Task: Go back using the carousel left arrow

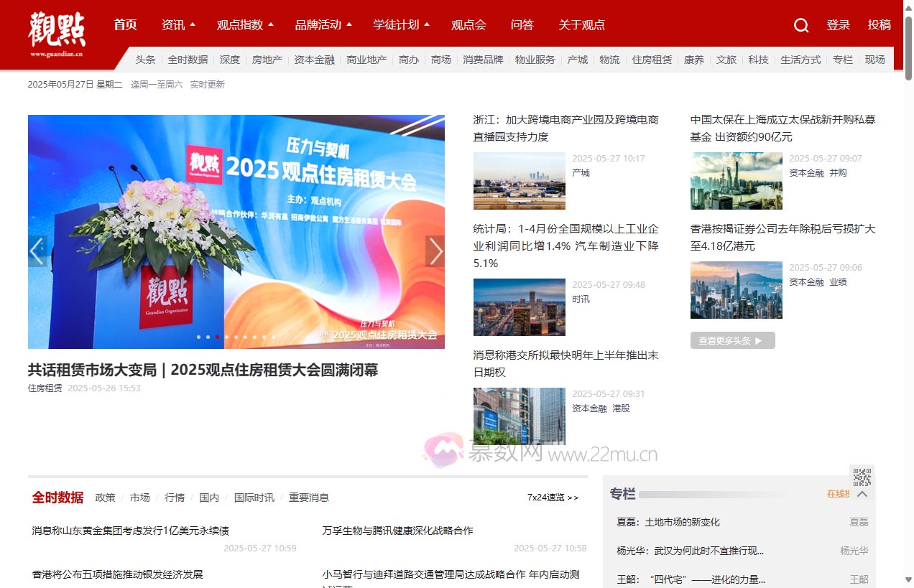Action: click(x=37, y=251)
